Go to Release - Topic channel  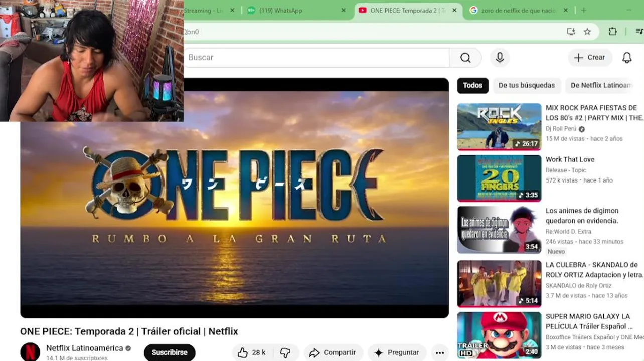(x=566, y=170)
